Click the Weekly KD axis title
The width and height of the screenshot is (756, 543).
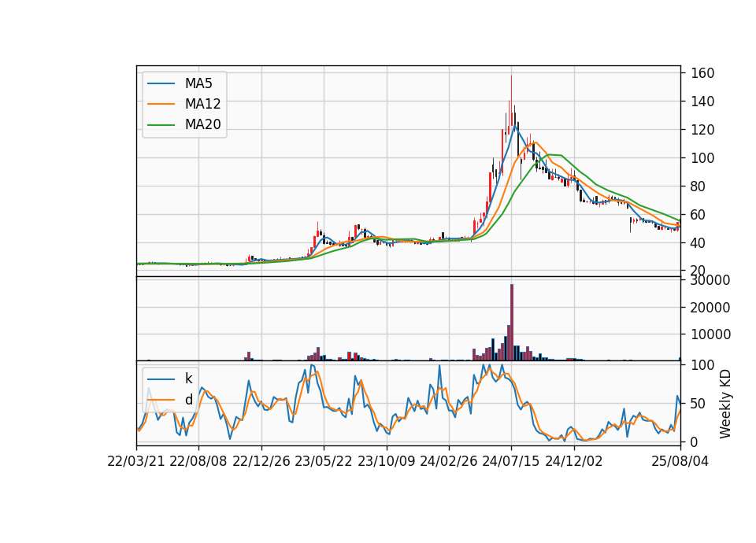click(x=724, y=404)
